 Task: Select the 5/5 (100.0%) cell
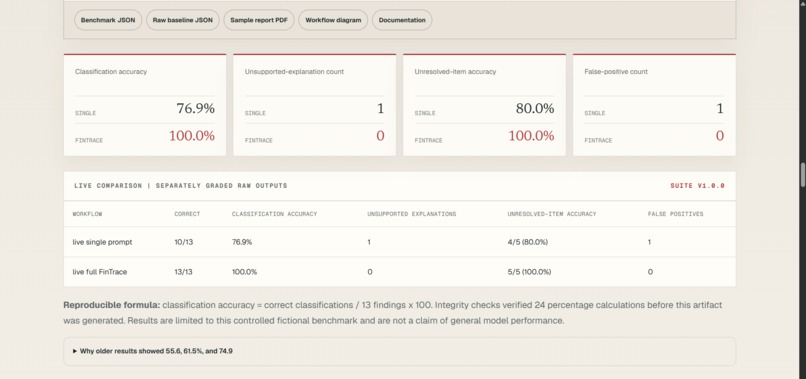(529, 272)
